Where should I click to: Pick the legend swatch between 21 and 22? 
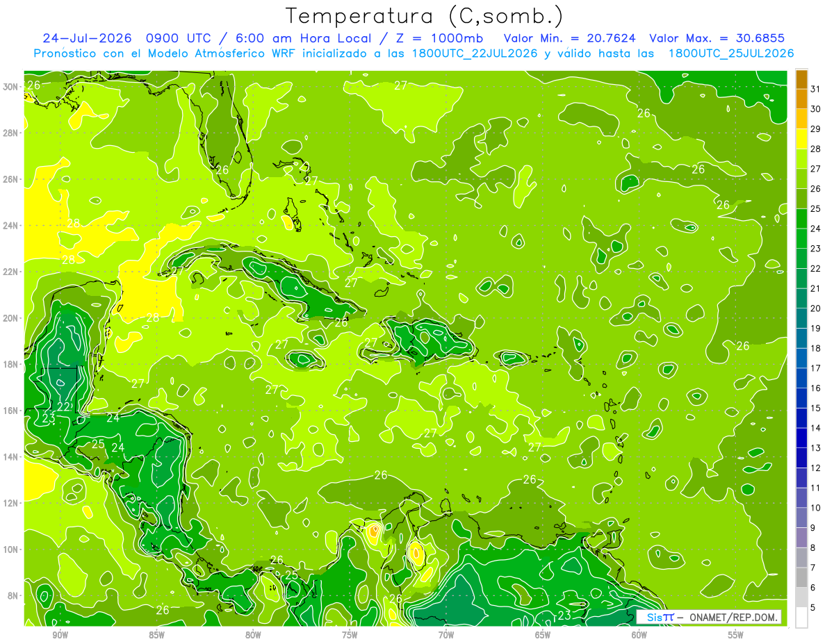801,279
